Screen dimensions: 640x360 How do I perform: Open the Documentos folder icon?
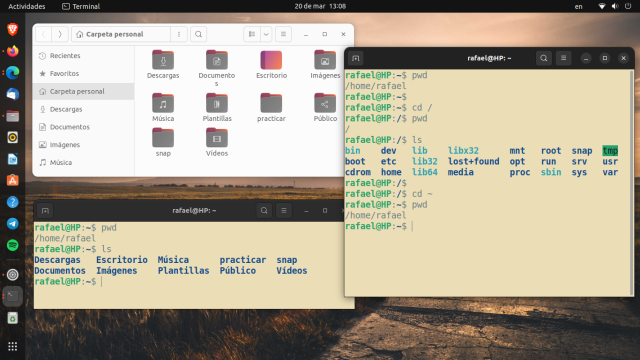[x=217, y=60]
